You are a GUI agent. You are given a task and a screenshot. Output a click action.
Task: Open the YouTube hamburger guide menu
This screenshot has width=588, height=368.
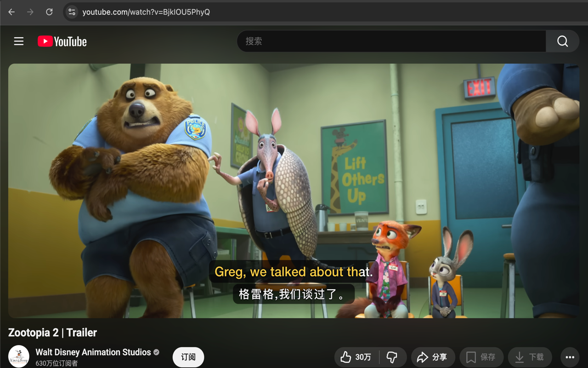click(x=19, y=41)
